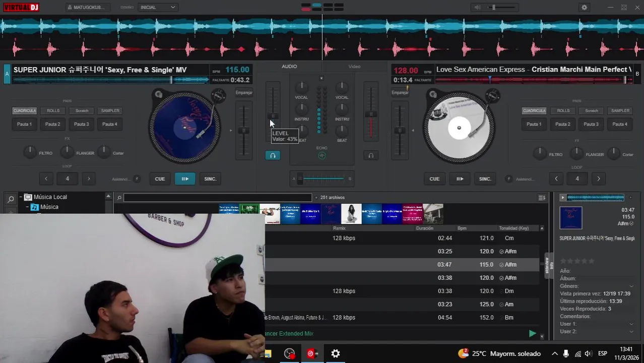The height and width of the screenshot is (363, 644).
Task: Click the search magnifier in folder sidebar
Action: coord(11,199)
